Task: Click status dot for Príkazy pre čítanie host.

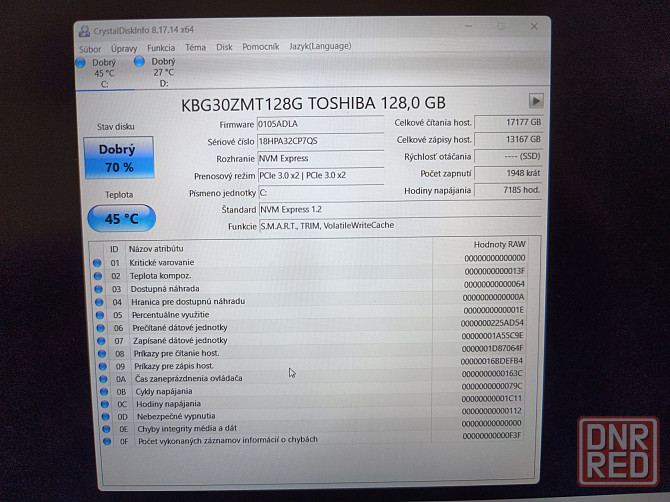Action: tap(102, 354)
